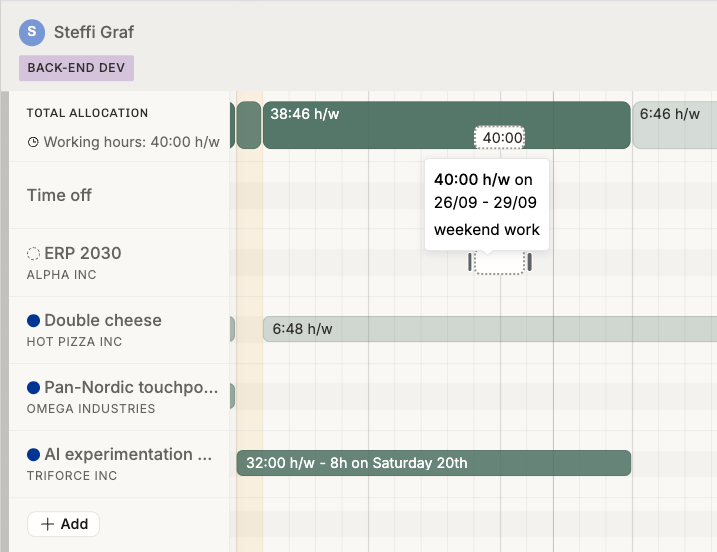Click the right resize handle of the ERP 2030 allocation

530,262
